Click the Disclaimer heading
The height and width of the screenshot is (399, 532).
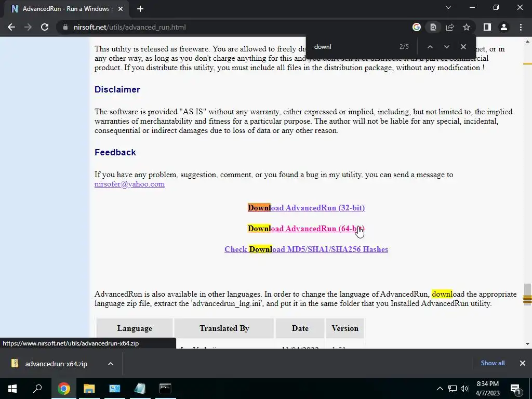pos(117,89)
